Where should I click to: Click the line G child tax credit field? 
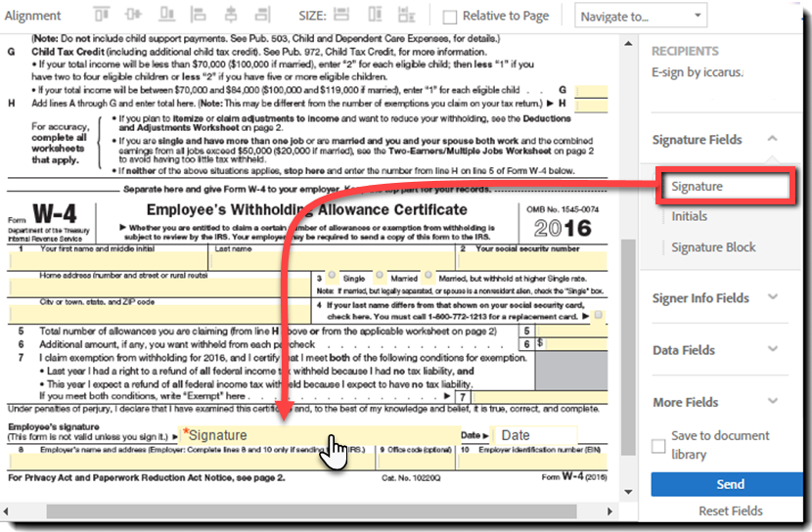click(591, 91)
